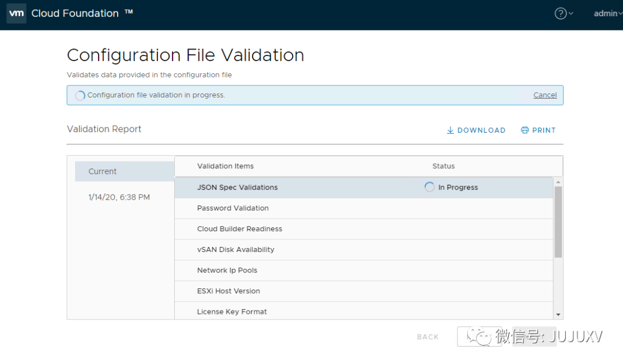Click the VMware vm logo icon
Screen dimensions: 623x364
(x=16, y=13)
